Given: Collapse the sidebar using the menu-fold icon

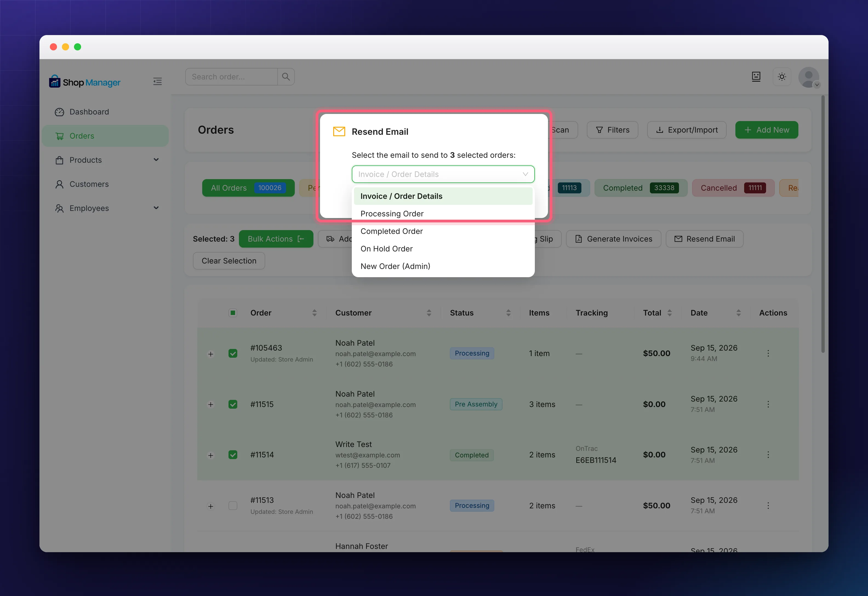Looking at the screenshot, I should pos(157,81).
